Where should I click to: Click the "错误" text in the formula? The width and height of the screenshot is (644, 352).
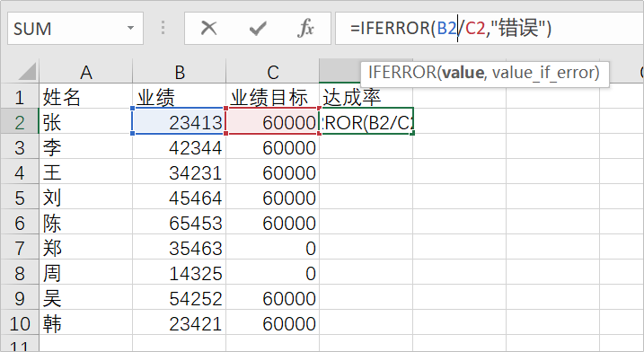click(x=518, y=29)
